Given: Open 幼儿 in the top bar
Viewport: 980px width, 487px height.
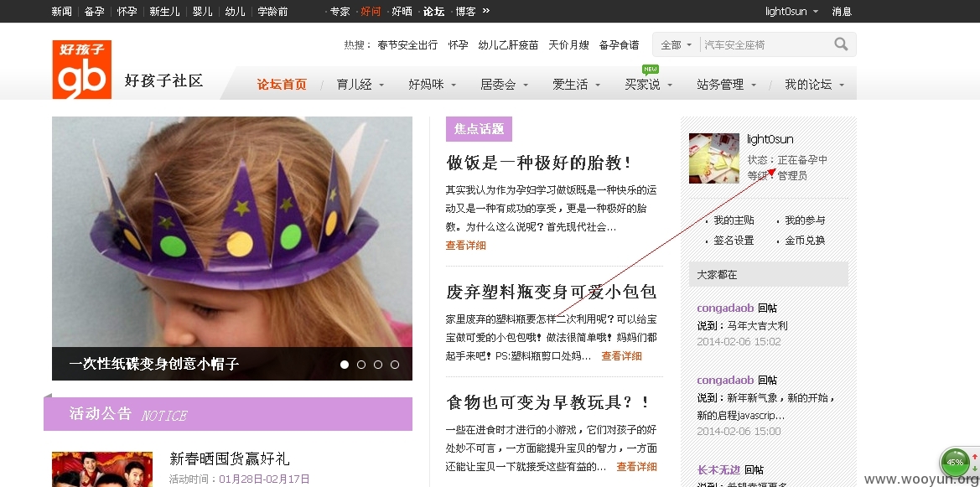Looking at the screenshot, I should (x=235, y=11).
